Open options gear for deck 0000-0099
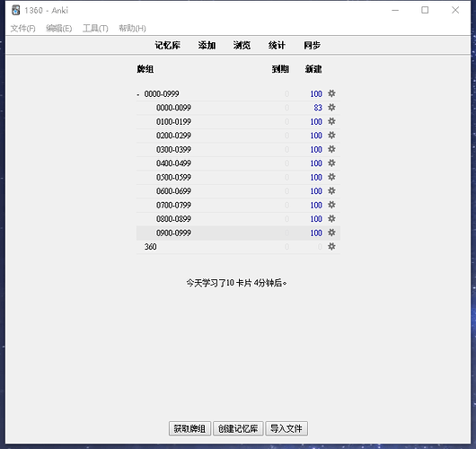This screenshot has width=476, height=449. click(x=331, y=108)
